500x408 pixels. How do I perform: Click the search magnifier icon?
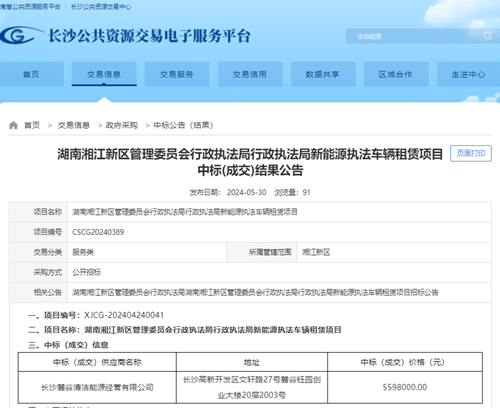pos(487,36)
